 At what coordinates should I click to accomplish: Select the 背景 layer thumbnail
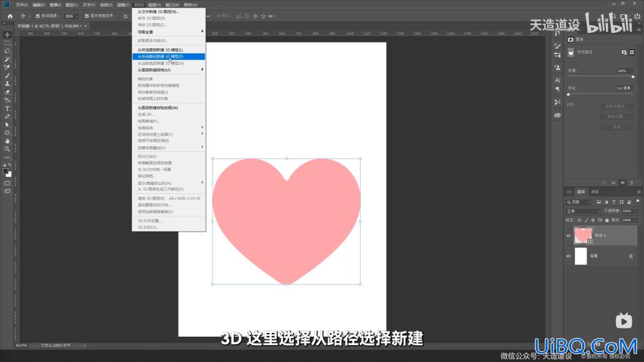coord(581,256)
